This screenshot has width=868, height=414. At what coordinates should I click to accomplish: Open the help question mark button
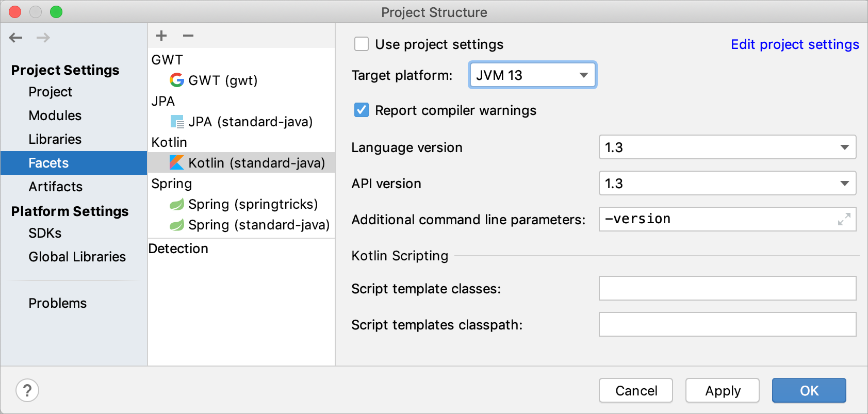[x=27, y=390]
